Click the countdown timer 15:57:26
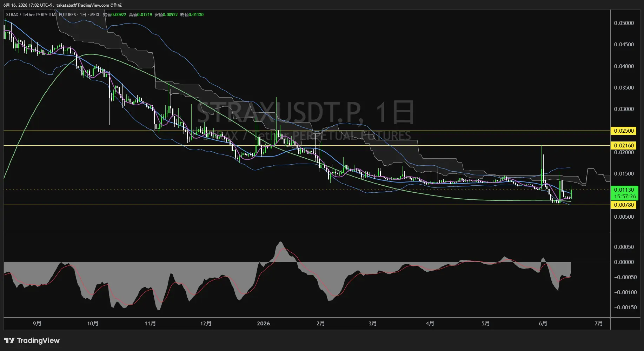The image size is (644, 351). pyautogui.click(x=625, y=197)
